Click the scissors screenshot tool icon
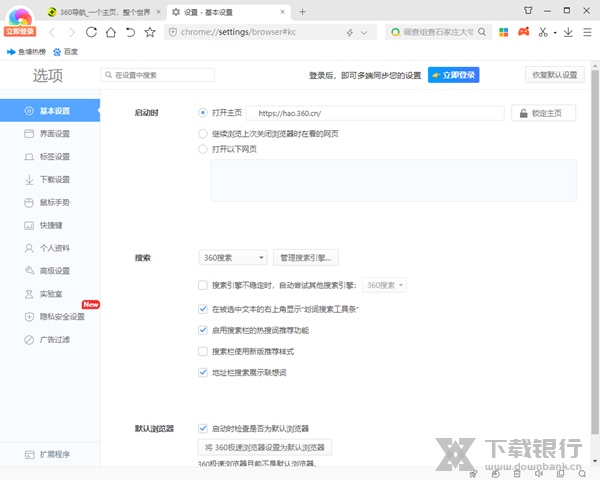Screen dimensions: 600x480 click(541, 32)
